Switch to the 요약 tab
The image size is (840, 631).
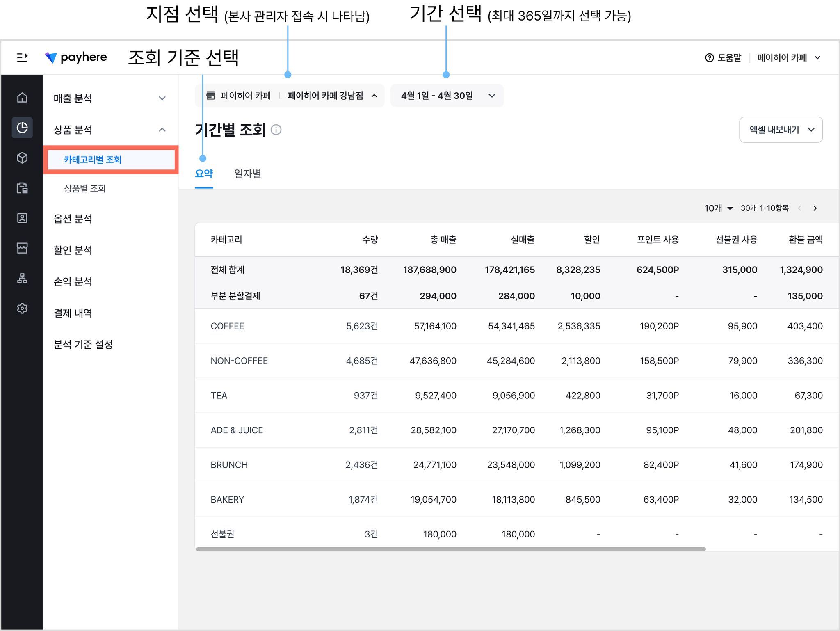[204, 174]
